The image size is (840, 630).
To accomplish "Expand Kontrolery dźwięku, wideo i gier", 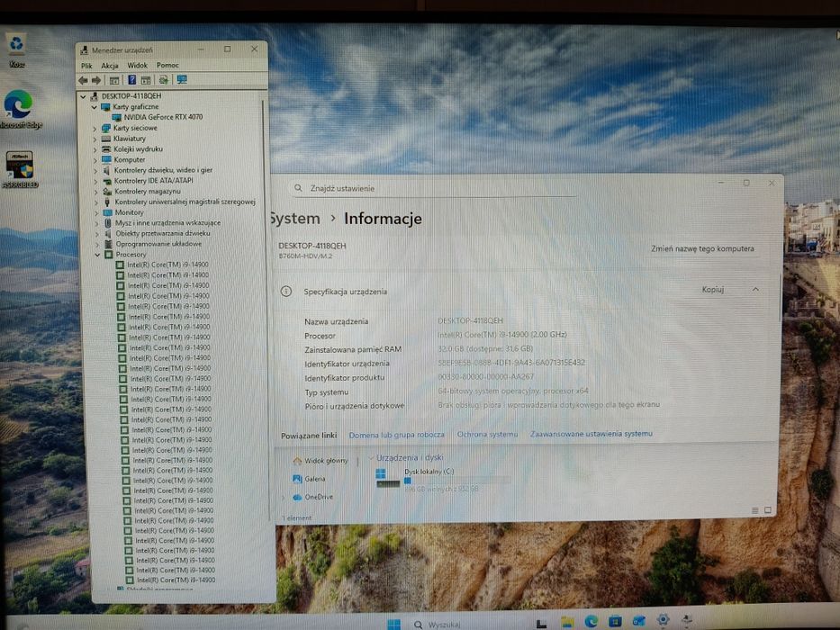I will coord(95,170).
